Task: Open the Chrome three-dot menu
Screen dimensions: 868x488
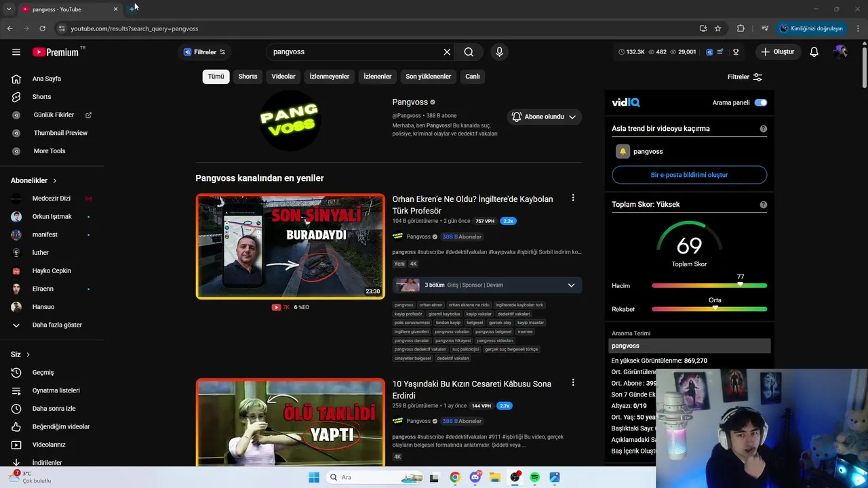Action: tap(859, 28)
